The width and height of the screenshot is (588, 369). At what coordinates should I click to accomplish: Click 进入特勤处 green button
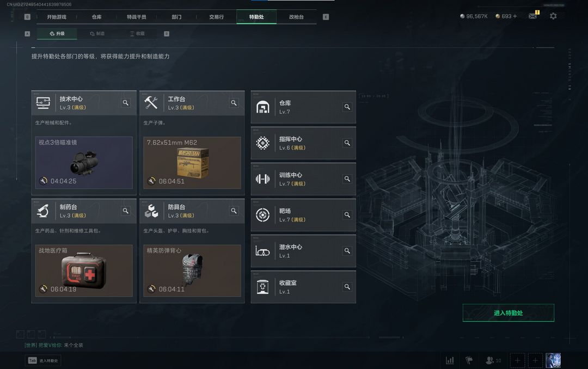508,313
